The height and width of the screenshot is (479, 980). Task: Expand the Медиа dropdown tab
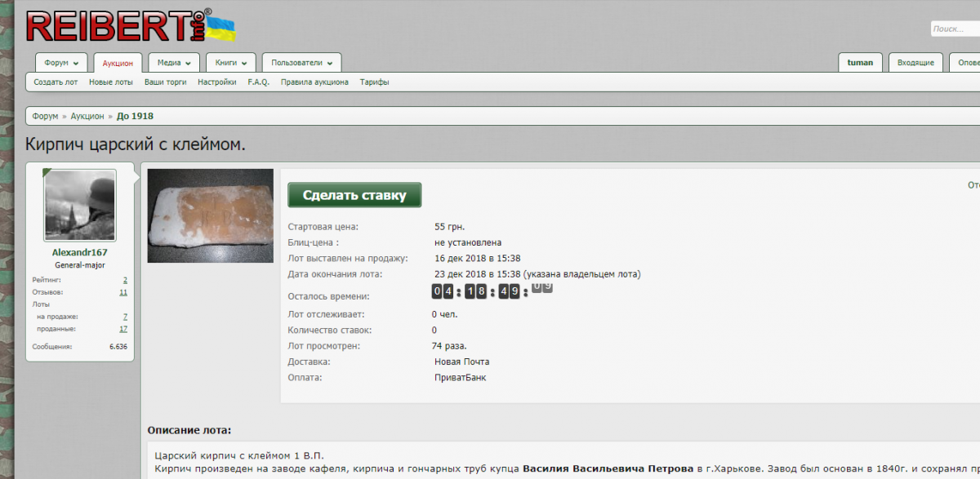point(174,63)
